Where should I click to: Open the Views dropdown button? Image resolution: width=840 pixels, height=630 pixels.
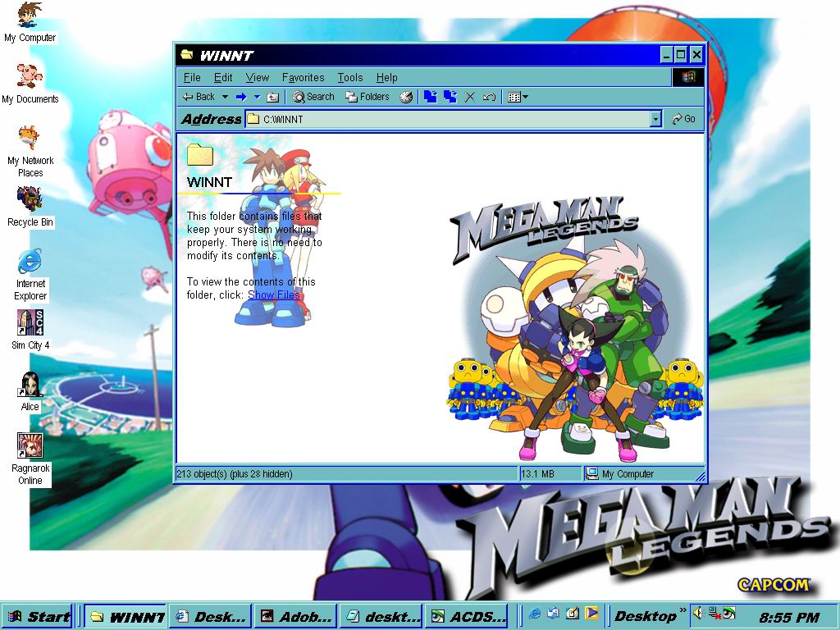pos(518,97)
